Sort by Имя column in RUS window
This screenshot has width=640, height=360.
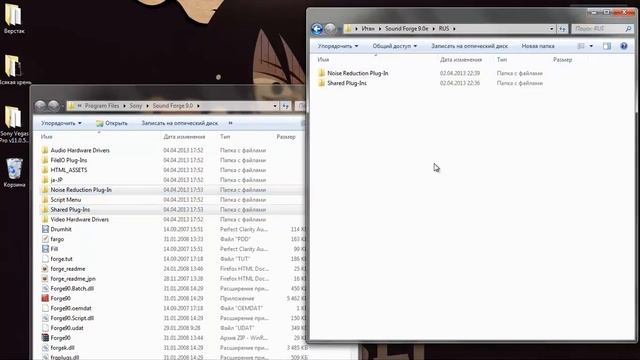point(323,60)
